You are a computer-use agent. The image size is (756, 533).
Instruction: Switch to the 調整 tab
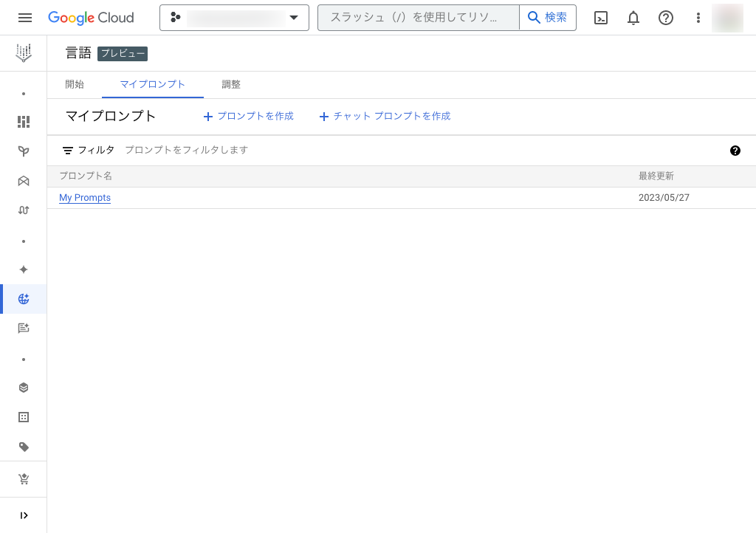(x=231, y=84)
